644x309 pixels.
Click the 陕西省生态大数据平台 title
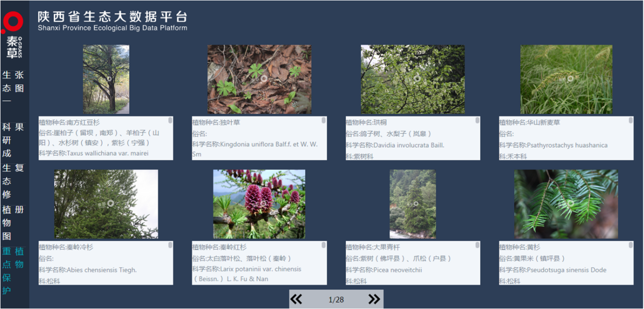click(x=112, y=16)
